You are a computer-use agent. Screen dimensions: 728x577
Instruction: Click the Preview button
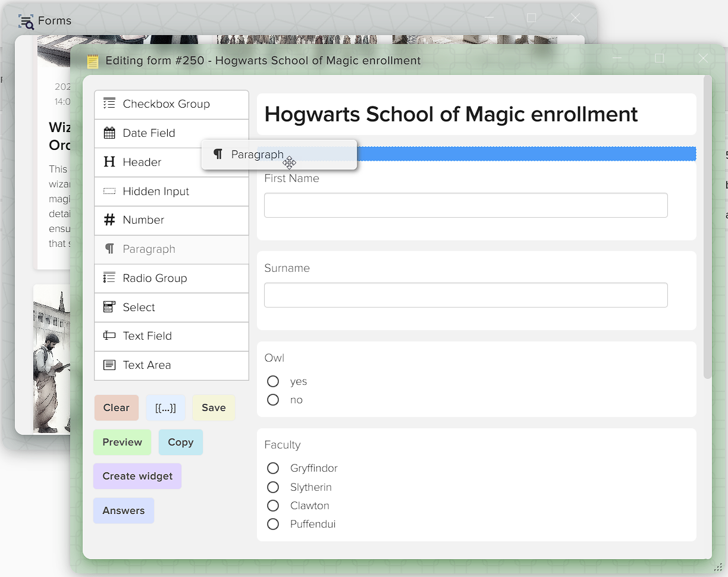[122, 442]
